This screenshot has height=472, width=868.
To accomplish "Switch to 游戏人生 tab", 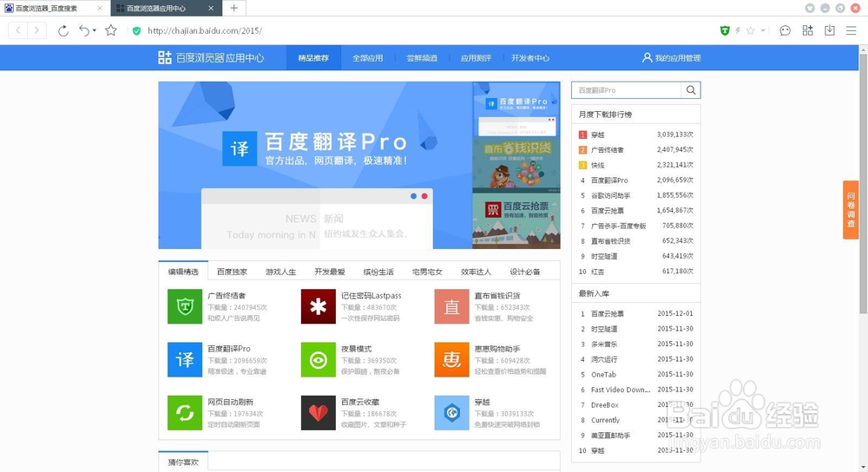I will click(x=280, y=271).
